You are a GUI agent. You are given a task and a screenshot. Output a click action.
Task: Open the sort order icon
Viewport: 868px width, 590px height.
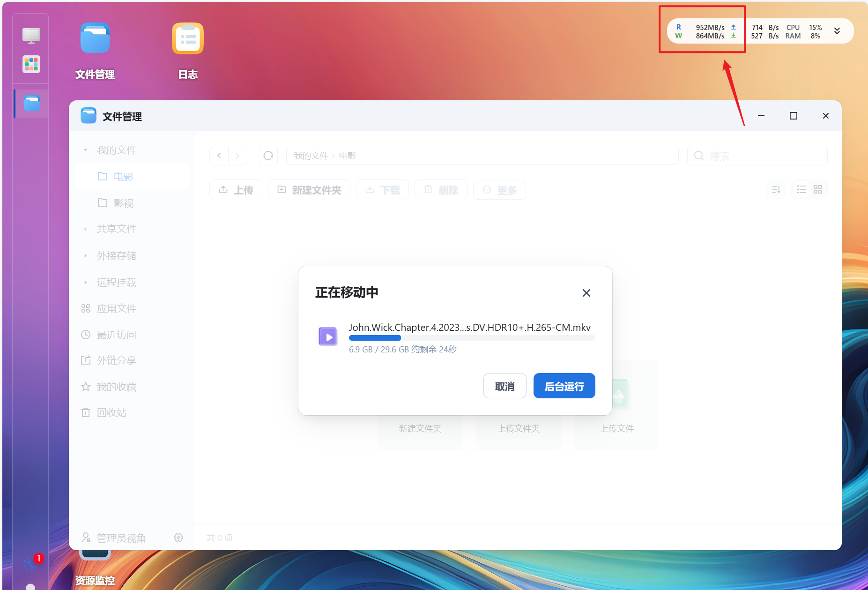776,190
